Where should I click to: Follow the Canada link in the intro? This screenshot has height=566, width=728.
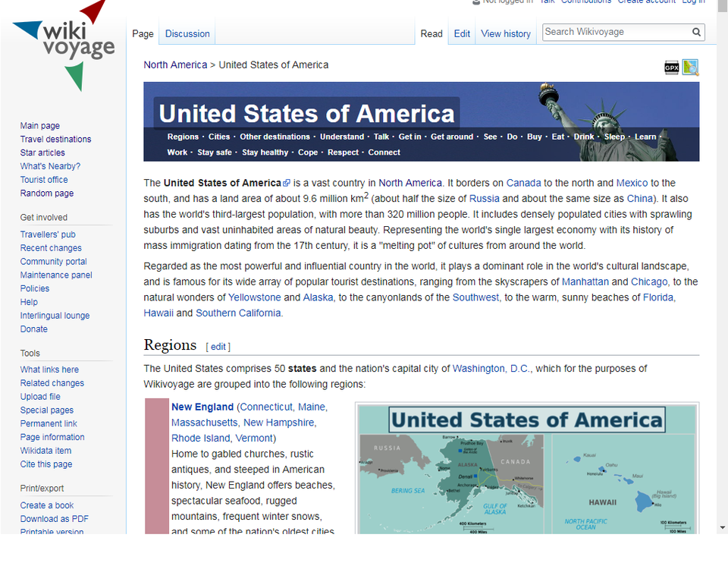[523, 183]
